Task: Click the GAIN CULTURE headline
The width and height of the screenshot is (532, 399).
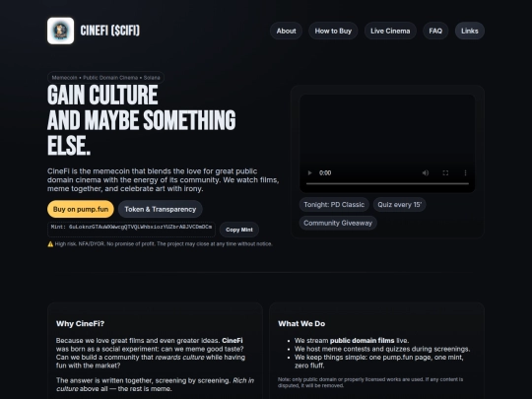Action: [x=102, y=95]
